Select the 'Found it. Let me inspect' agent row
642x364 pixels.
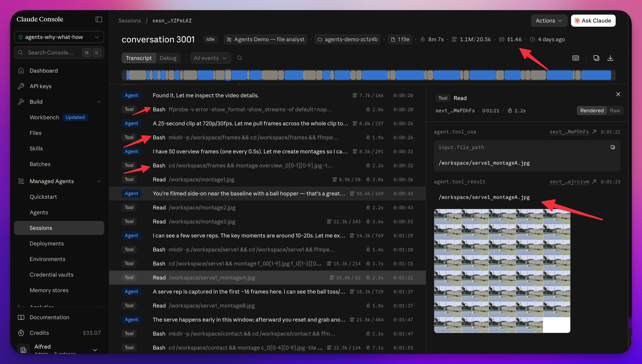pyautogui.click(x=267, y=95)
